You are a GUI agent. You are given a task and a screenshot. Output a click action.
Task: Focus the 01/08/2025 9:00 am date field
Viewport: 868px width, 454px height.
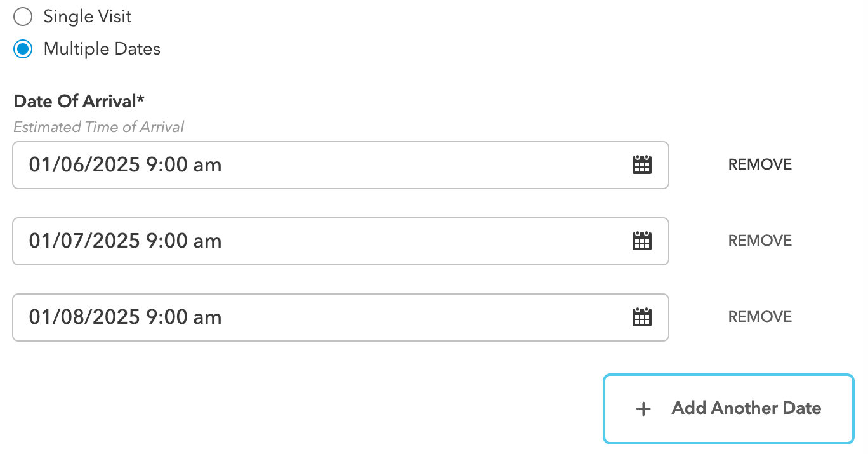341,317
